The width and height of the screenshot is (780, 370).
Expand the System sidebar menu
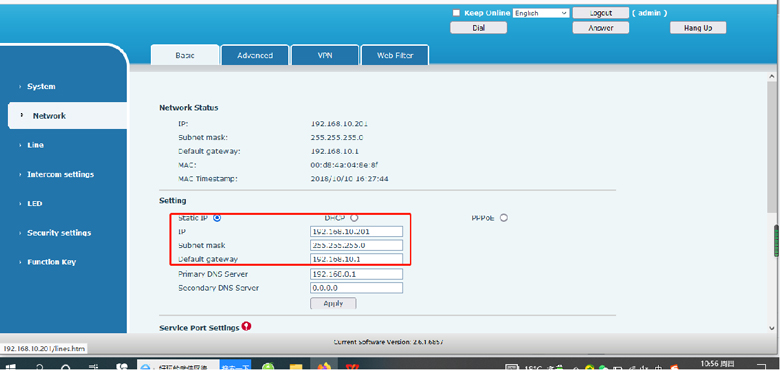click(41, 87)
